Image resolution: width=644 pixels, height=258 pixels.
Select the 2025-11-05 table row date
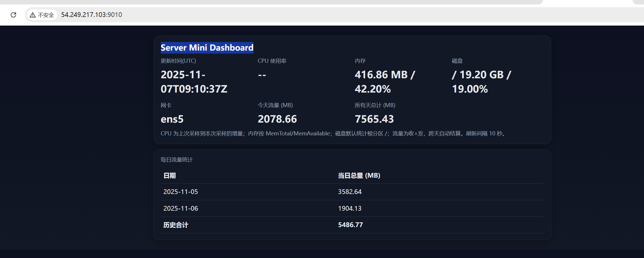click(180, 192)
